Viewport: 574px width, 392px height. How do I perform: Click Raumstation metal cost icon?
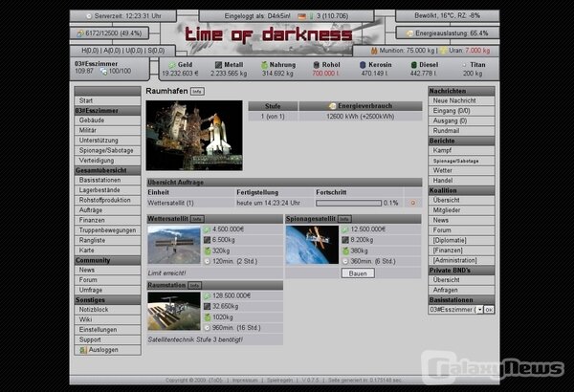tap(208, 306)
